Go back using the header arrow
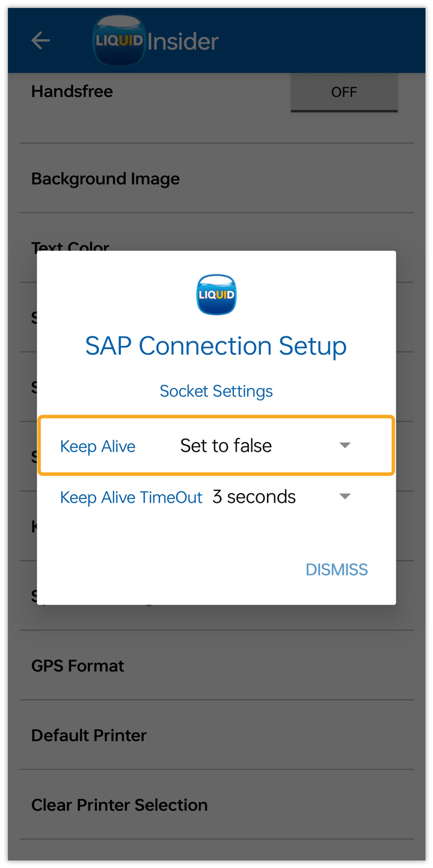 tap(40, 41)
